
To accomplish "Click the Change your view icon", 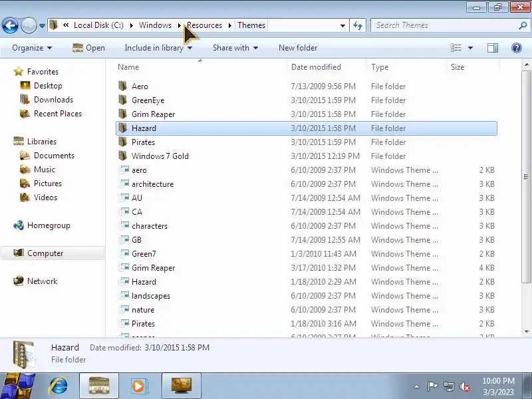I will [x=456, y=48].
